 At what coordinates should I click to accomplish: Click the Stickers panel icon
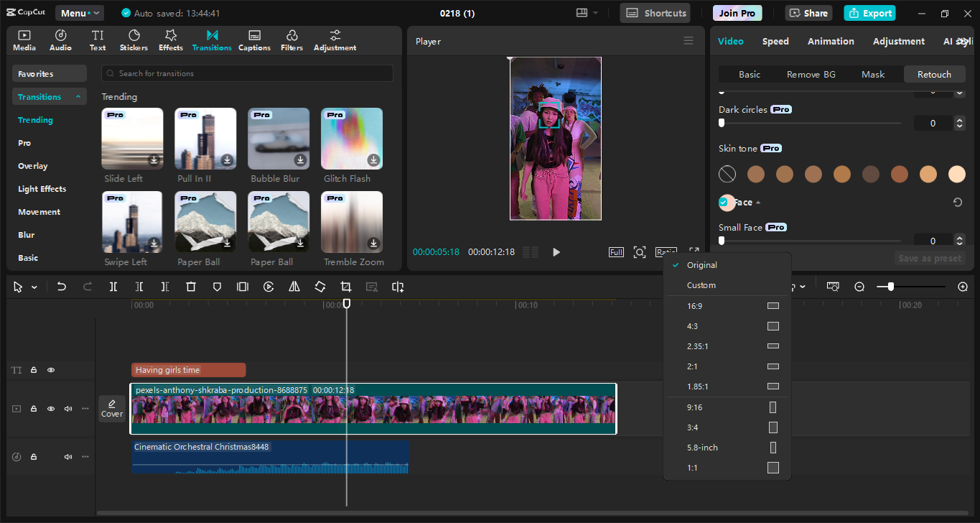pos(134,40)
